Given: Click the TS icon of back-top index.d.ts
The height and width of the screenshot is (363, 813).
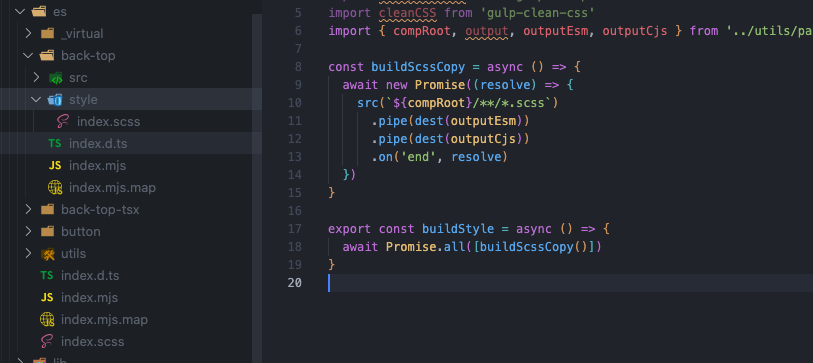Looking at the screenshot, I should pyautogui.click(x=55, y=144).
